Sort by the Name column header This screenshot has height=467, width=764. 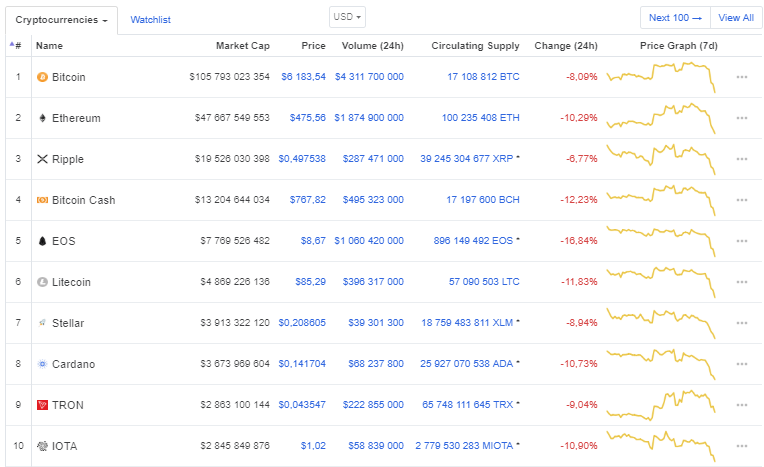[49, 46]
